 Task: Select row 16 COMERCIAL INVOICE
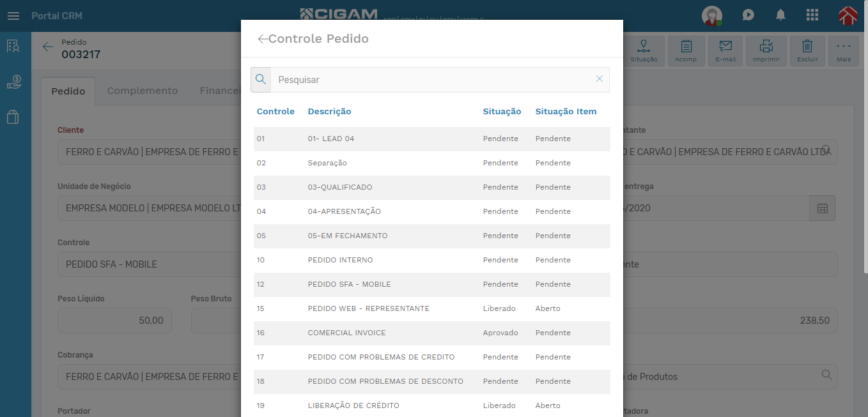(432, 333)
